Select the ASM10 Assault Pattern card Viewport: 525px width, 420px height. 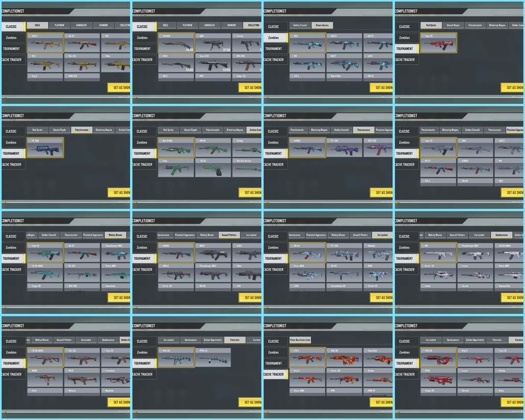[176, 253]
